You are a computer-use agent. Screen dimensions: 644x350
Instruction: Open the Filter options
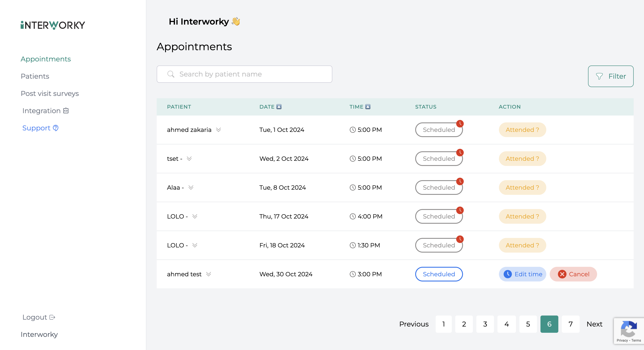coord(610,76)
